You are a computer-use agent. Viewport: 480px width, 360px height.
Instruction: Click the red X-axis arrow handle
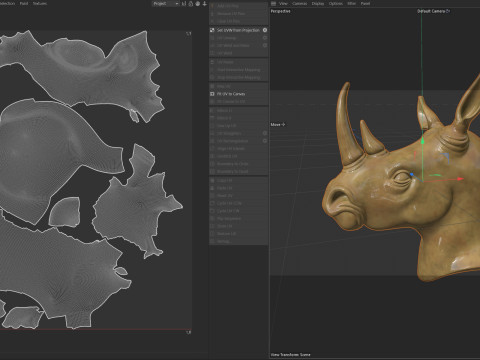point(461,179)
